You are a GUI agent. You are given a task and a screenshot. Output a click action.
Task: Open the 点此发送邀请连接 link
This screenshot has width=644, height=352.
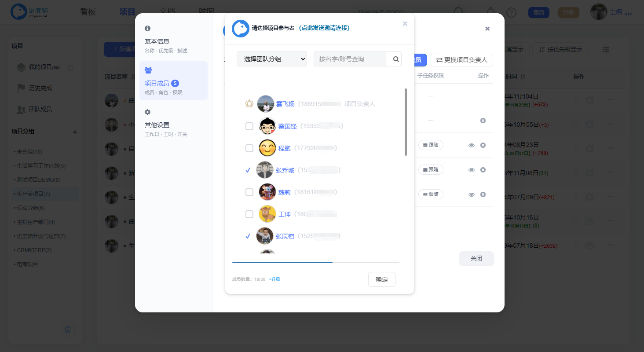click(x=324, y=28)
